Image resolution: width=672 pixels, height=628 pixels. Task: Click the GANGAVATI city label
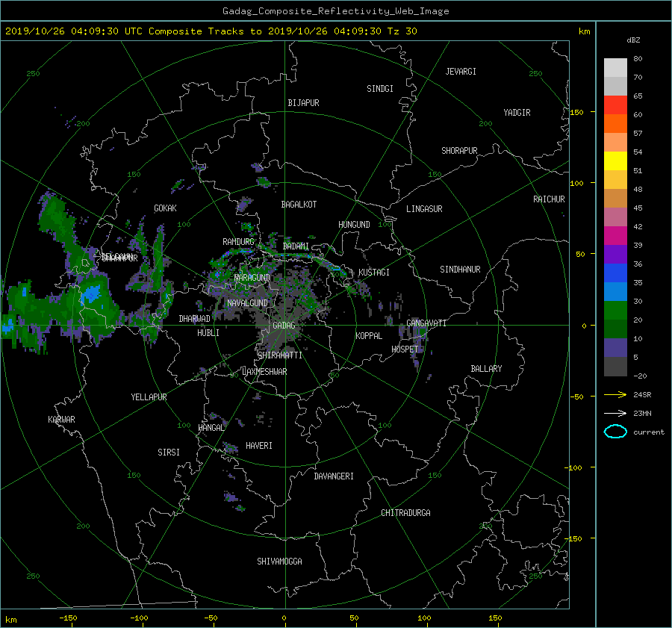pyautogui.click(x=426, y=323)
